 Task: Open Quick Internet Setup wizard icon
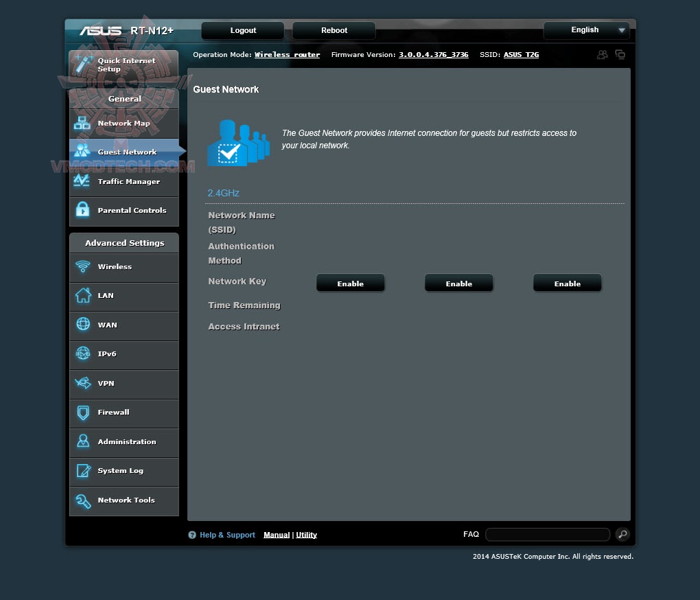(x=84, y=63)
